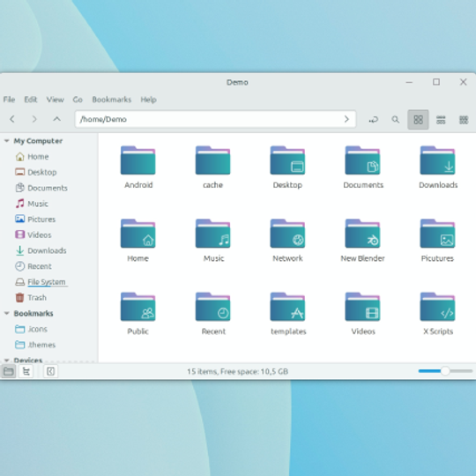476x476 pixels.
Task: Switch to list view
Action: pos(441,120)
